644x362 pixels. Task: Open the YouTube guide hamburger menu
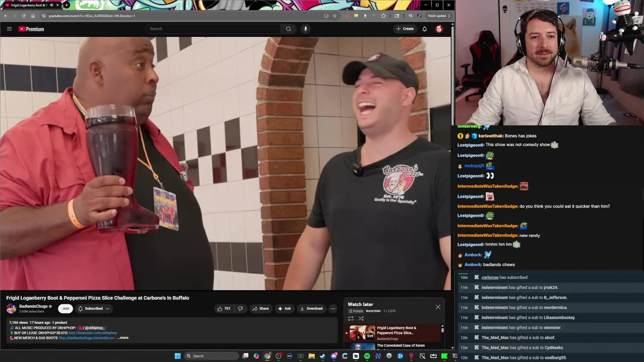[9, 29]
